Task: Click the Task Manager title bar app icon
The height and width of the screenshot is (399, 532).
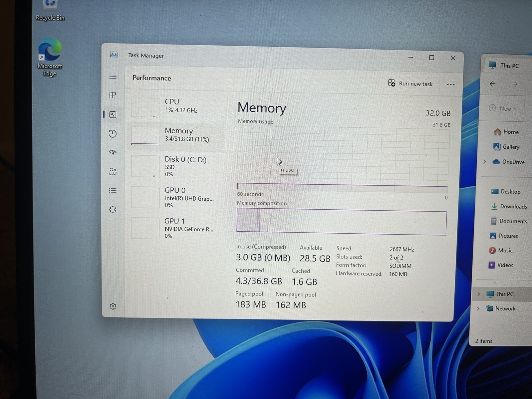Action: [114, 55]
